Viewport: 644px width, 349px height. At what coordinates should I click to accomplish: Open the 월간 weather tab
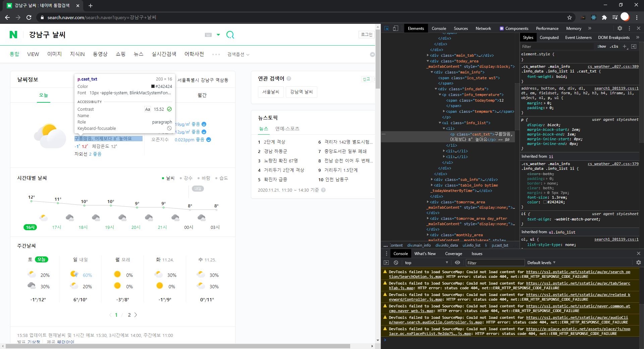202,95
